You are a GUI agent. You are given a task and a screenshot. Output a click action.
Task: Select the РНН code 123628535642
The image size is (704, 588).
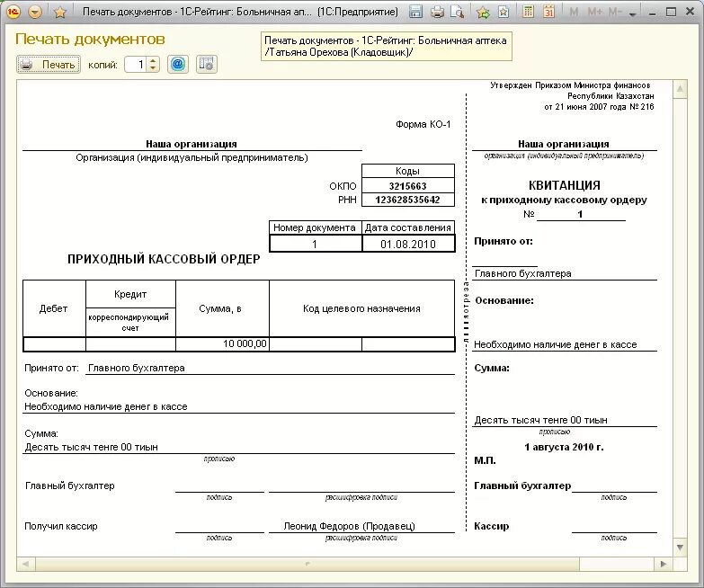407,200
